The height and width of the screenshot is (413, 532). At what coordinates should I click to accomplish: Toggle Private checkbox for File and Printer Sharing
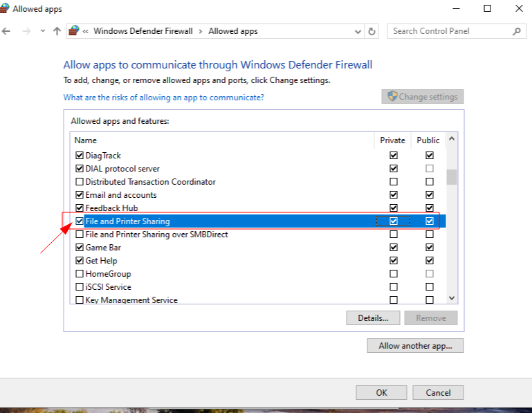pyautogui.click(x=394, y=221)
